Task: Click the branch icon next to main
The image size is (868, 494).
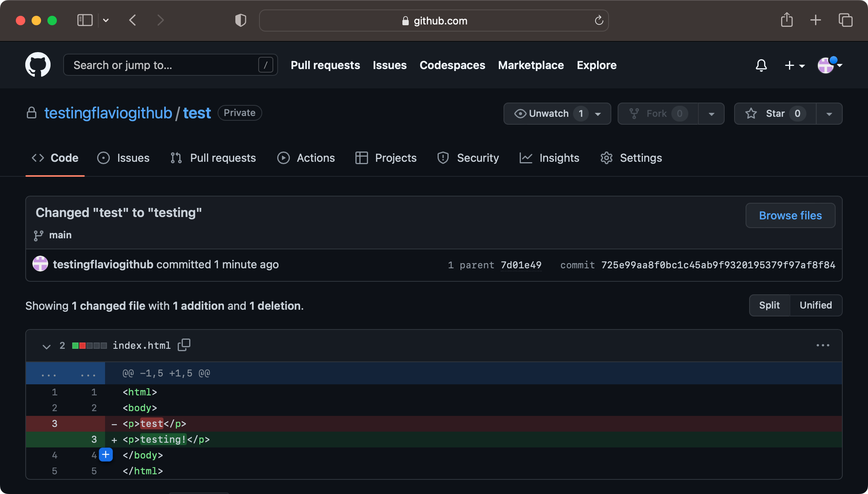Action: [x=38, y=235]
